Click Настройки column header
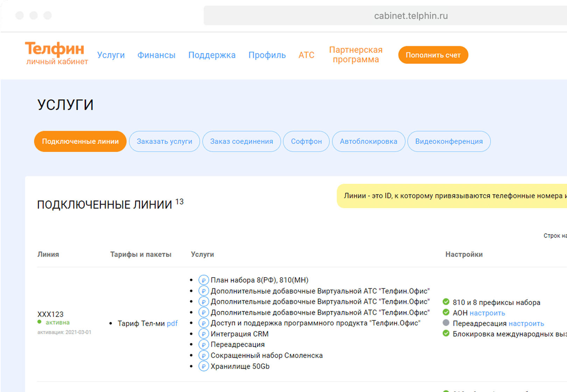The width and height of the screenshot is (567, 392). point(464,254)
